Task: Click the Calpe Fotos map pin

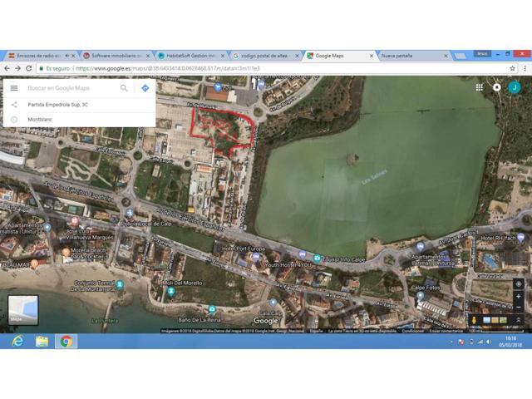Action: coord(421,296)
